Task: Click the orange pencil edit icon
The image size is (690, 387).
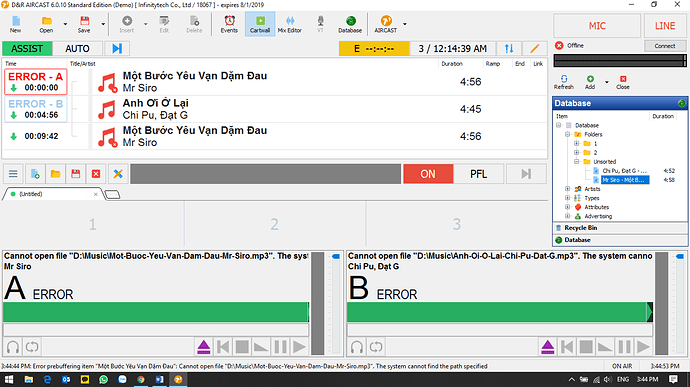Action: (x=535, y=48)
